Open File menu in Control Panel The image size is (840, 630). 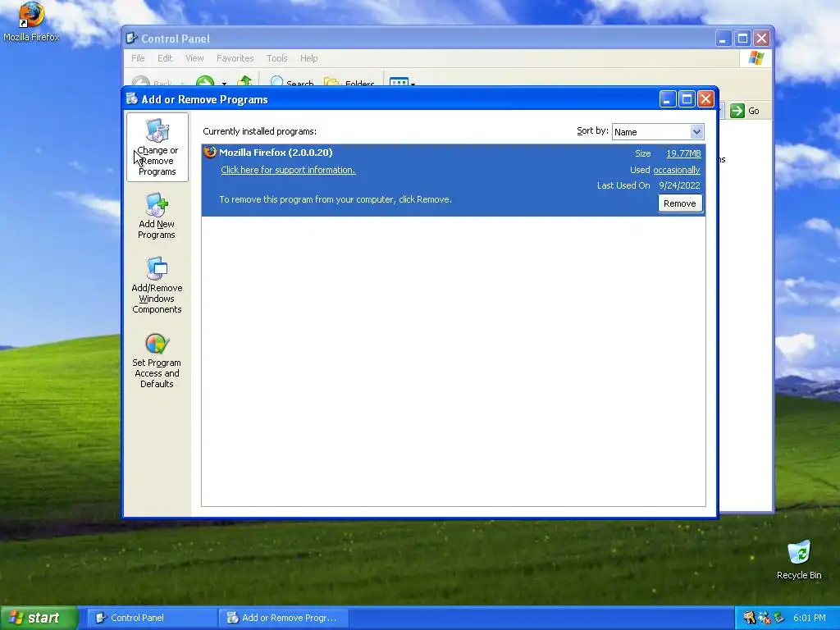(138, 58)
